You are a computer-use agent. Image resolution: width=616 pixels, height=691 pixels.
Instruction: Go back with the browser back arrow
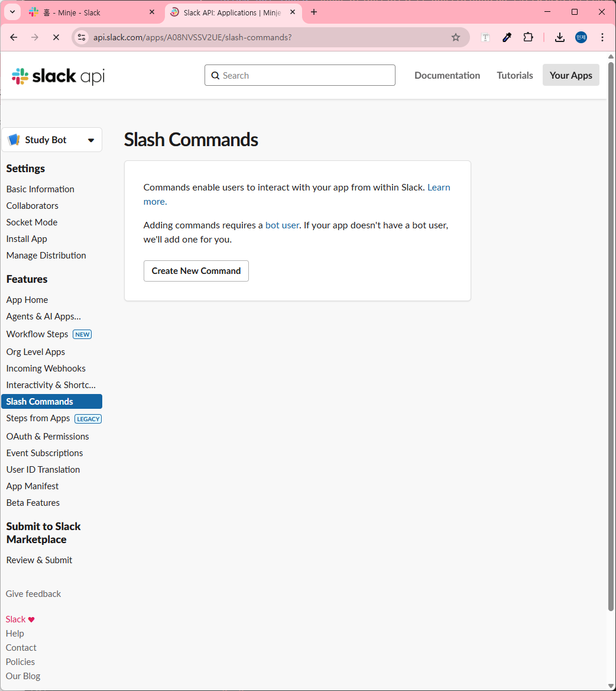14,37
